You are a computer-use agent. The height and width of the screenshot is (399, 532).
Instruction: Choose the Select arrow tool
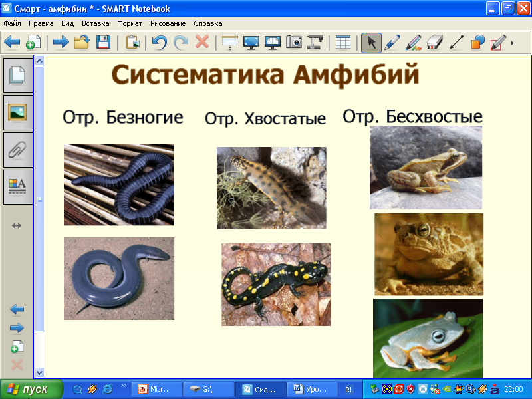tap(371, 43)
